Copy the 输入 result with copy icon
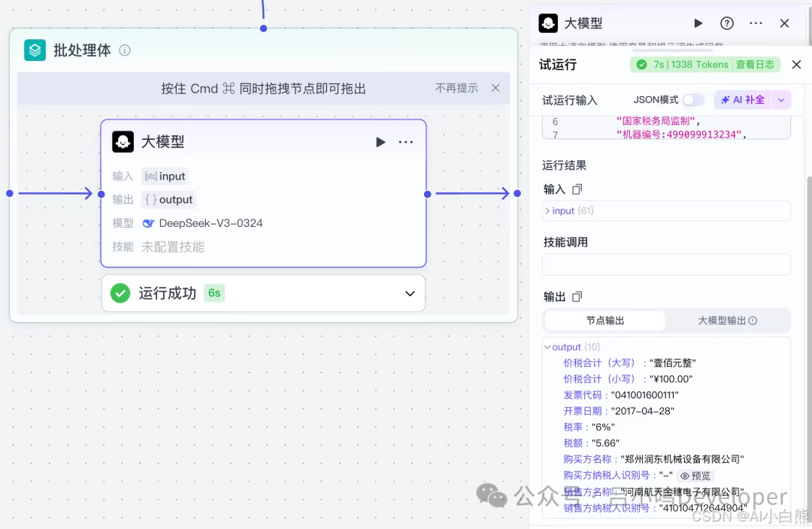The width and height of the screenshot is (812, 529). 577,189
